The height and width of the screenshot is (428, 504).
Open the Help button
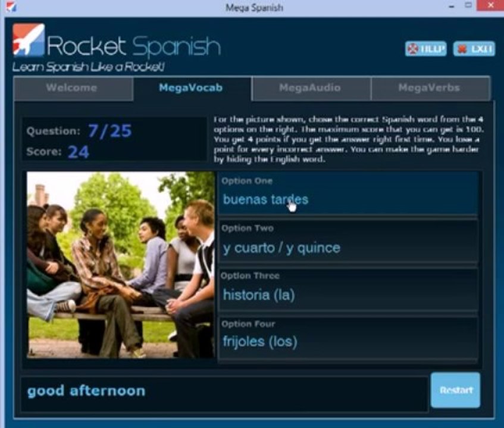point(425,49)
